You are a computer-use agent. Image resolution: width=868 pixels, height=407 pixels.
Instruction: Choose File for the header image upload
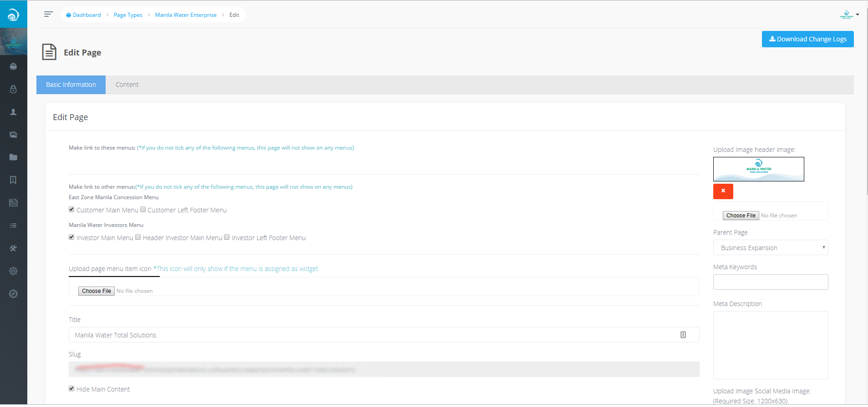point(741,216)
